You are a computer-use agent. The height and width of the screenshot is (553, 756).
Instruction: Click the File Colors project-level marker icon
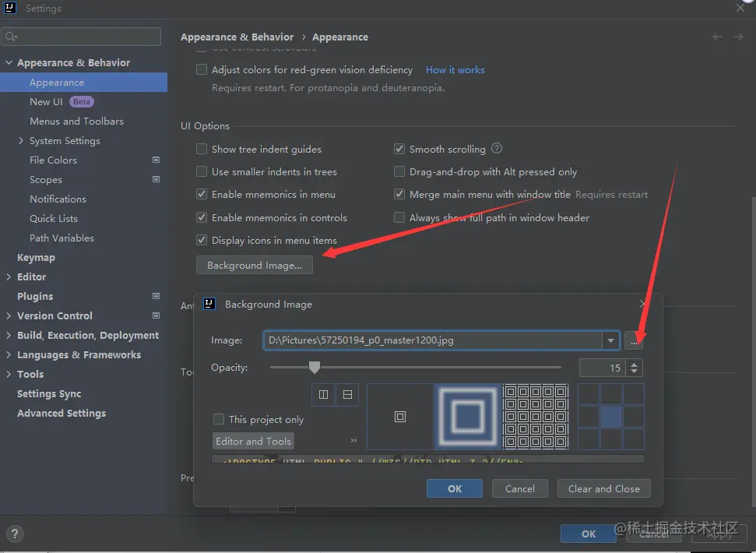pos(156,160)
